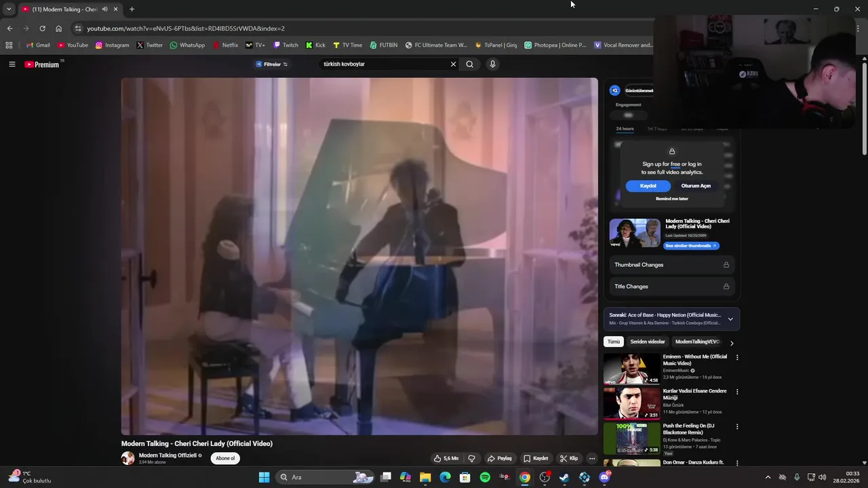Expand Thumbnail Changes section
This screenshot has width=868, height=488.
coord(671,265)
